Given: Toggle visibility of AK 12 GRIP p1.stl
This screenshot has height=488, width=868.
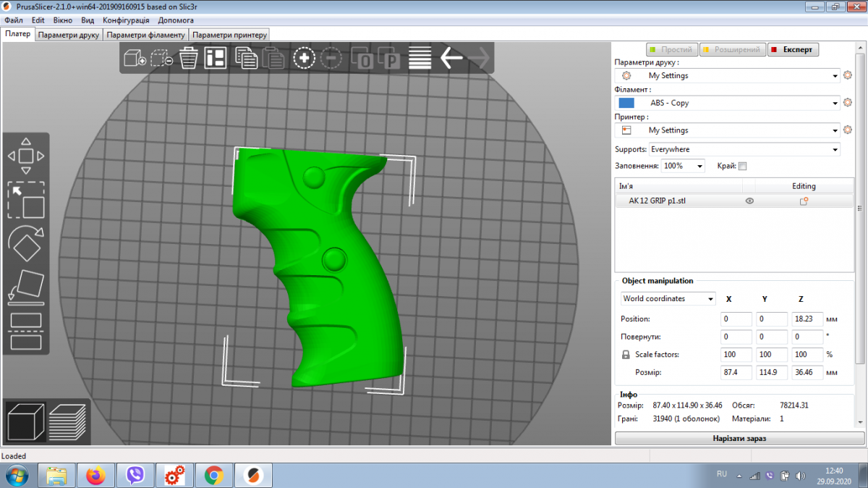Looking at the screenshot, I should coord(749,201).
